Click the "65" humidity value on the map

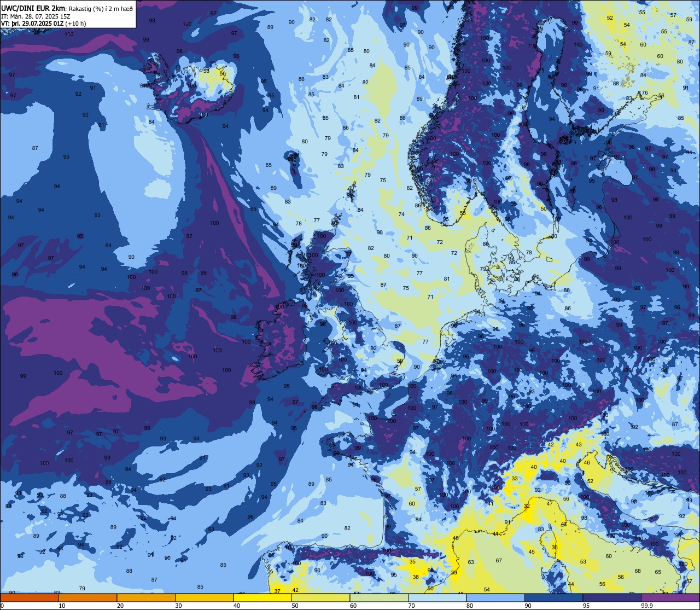[658, 572]
